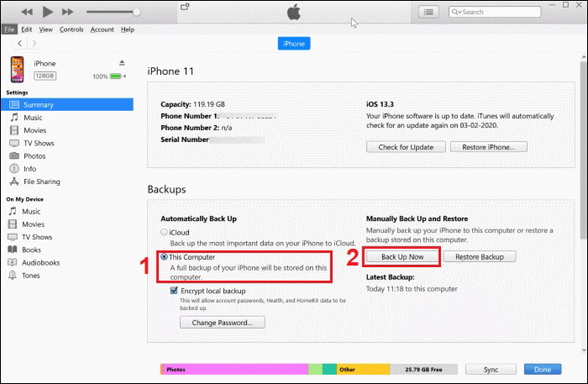
Task: Click the iPhone device thumbnail
Action: 17,69
